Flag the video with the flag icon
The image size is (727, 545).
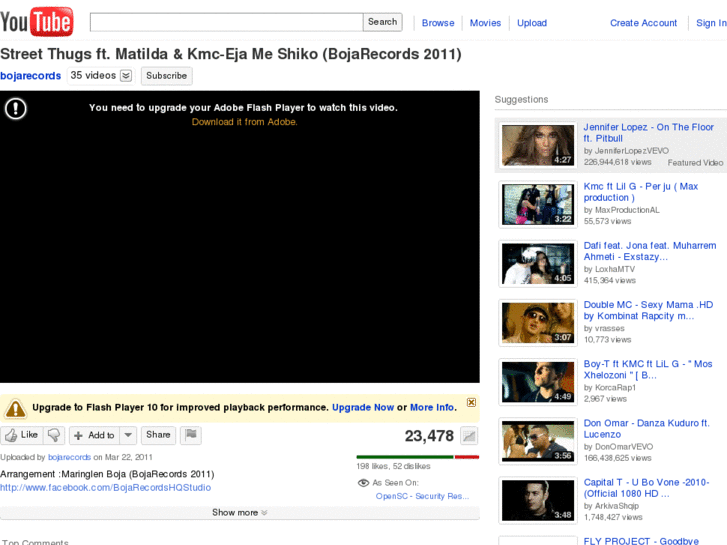click(191, 435)
